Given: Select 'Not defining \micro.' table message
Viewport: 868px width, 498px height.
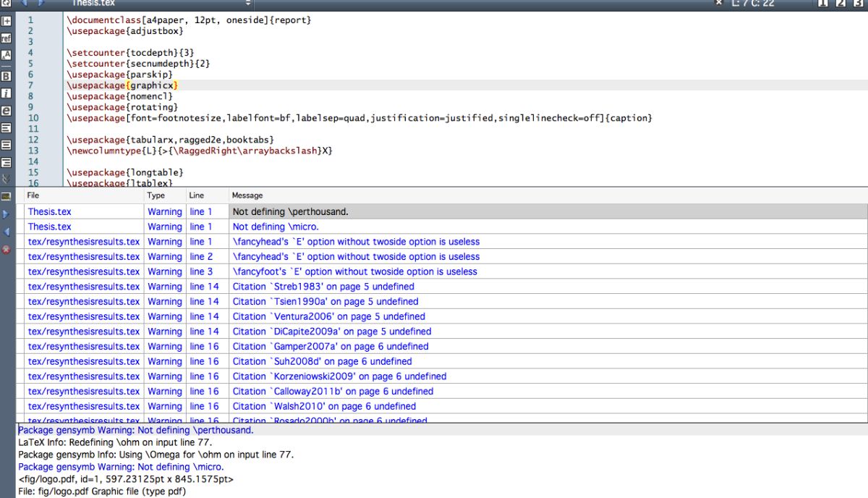Looking at the screenshot, I should pyautogui.click(x=548, y=227).
